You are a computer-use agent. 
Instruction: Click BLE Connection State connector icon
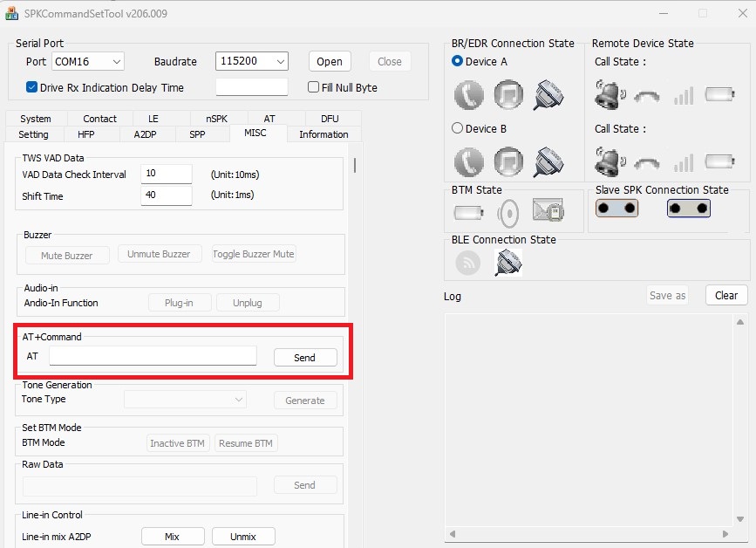(508, 263)
